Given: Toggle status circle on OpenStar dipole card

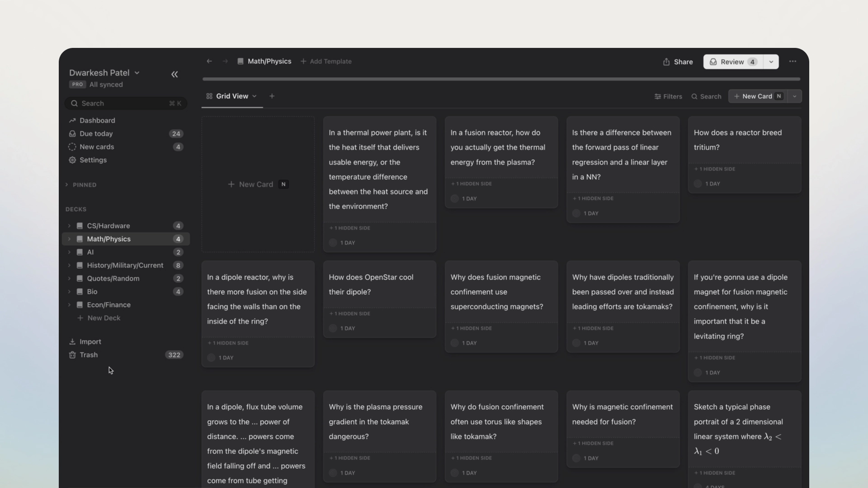Looking at the screenshot, I should pyautogui.click(x=333, y=328).
